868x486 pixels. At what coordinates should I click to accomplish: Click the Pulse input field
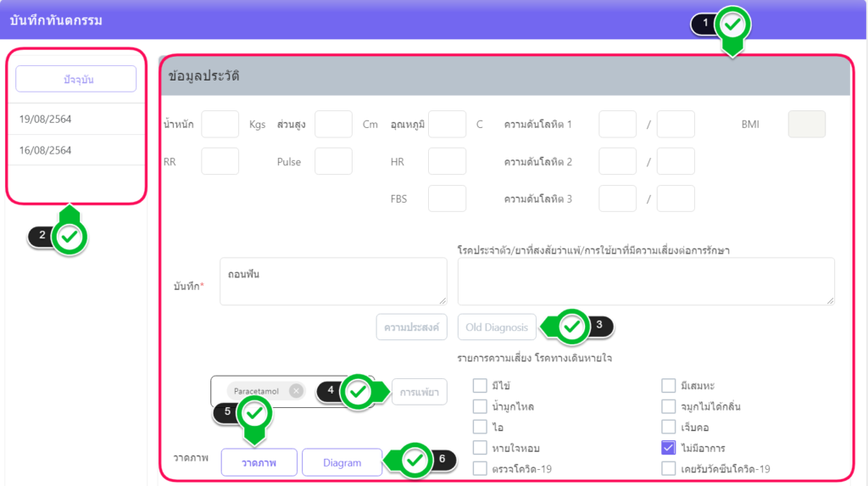point(333,161)
